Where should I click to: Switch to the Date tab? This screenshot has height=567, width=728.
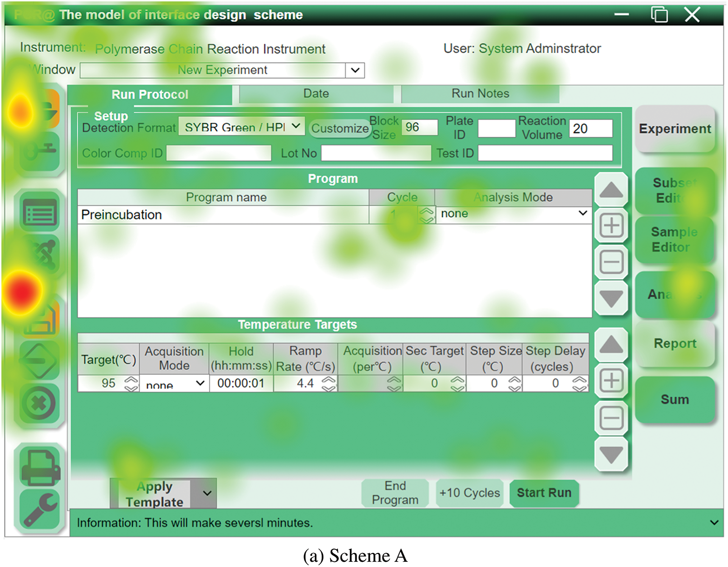(x=316, y=93)
